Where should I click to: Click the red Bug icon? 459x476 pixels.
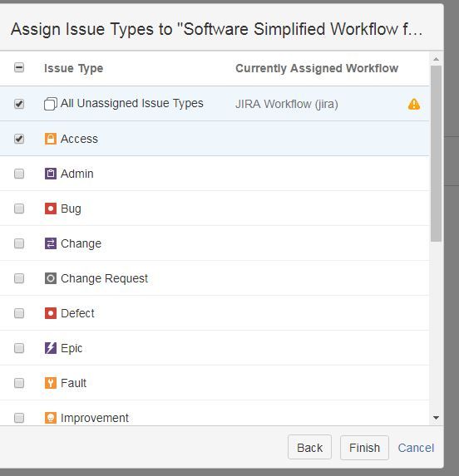[x=51, y=209]
